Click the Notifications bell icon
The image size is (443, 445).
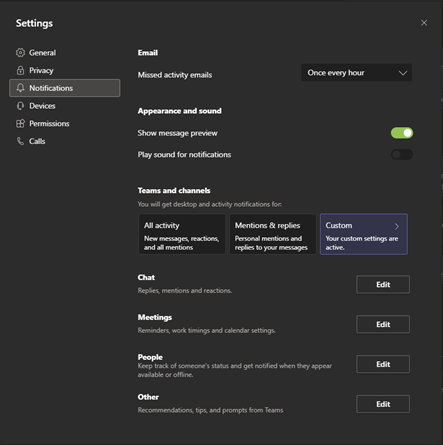point(20,88)
